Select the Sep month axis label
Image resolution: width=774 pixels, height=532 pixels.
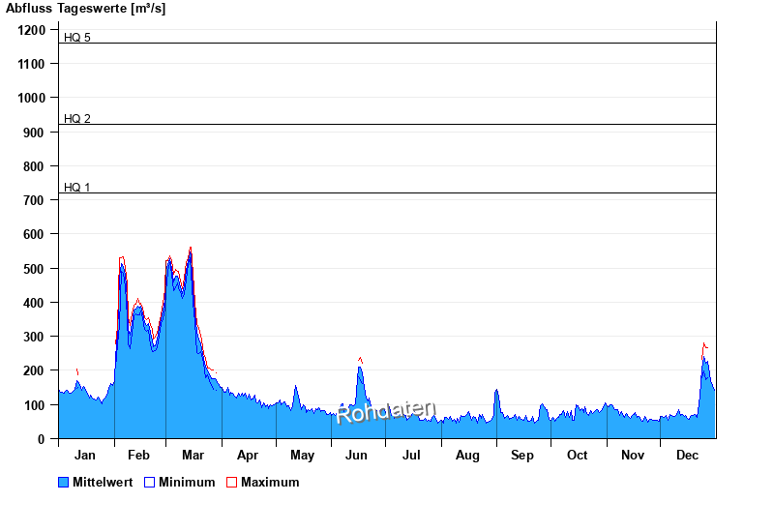(522, 455)
